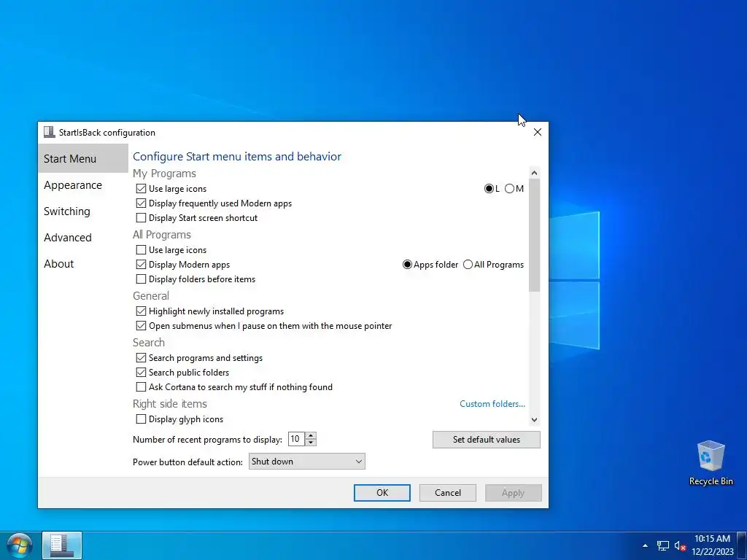This screenshot has height=560, width=747.
Task: Click the settings list scroll-down arrow
Action: click(534, 419)
